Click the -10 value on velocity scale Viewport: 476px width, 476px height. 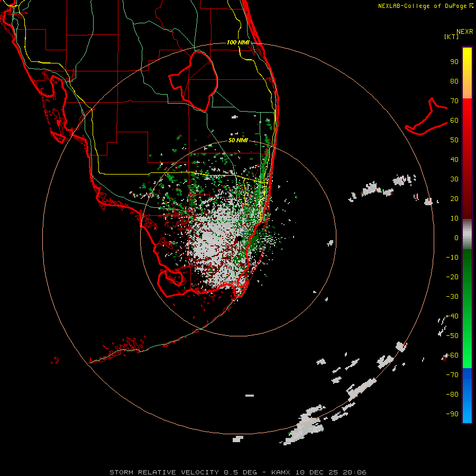(x=452, y=258)
